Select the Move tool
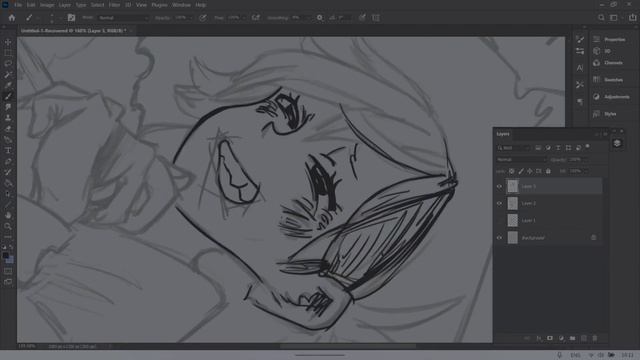The width and height of the screenshot is (640, 360). pyautogui.click(x=8, y=42)
